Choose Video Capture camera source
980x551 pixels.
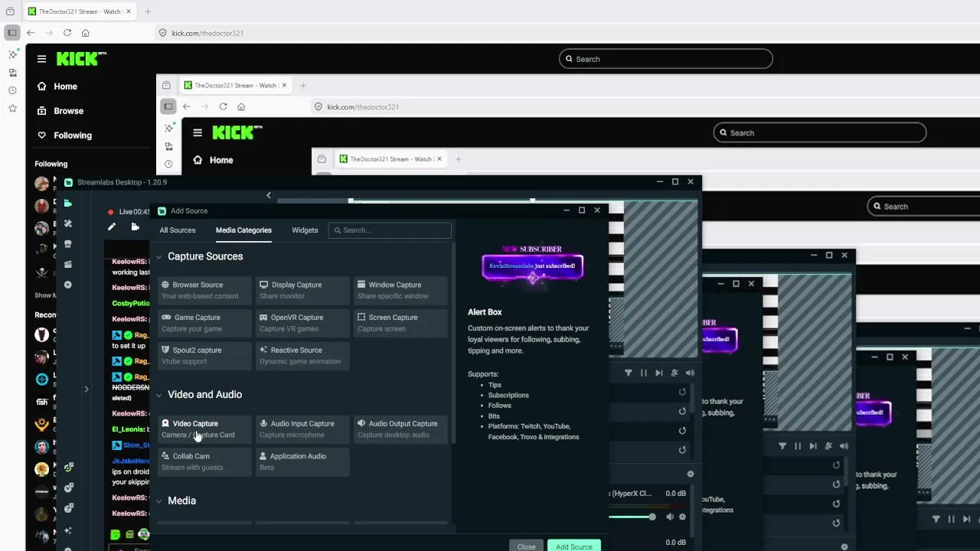pyautogui.click(x=204, y=429)
